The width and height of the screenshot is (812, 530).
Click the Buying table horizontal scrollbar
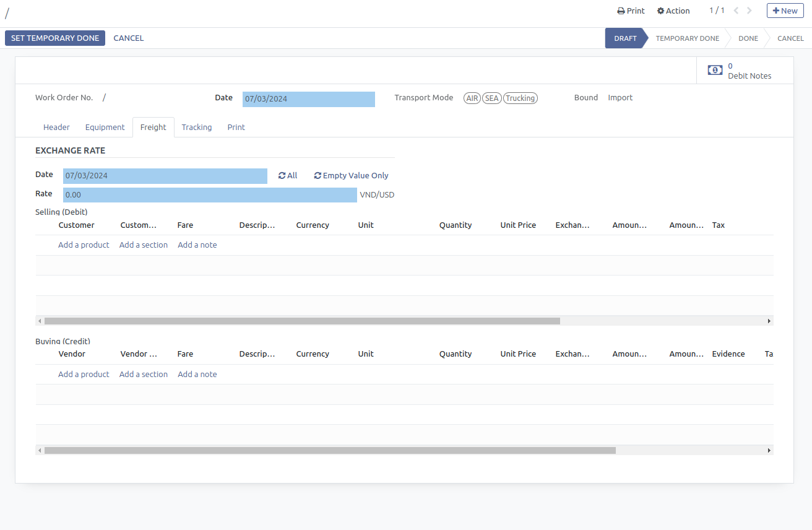pyautogui.click(x=330, y=451)
